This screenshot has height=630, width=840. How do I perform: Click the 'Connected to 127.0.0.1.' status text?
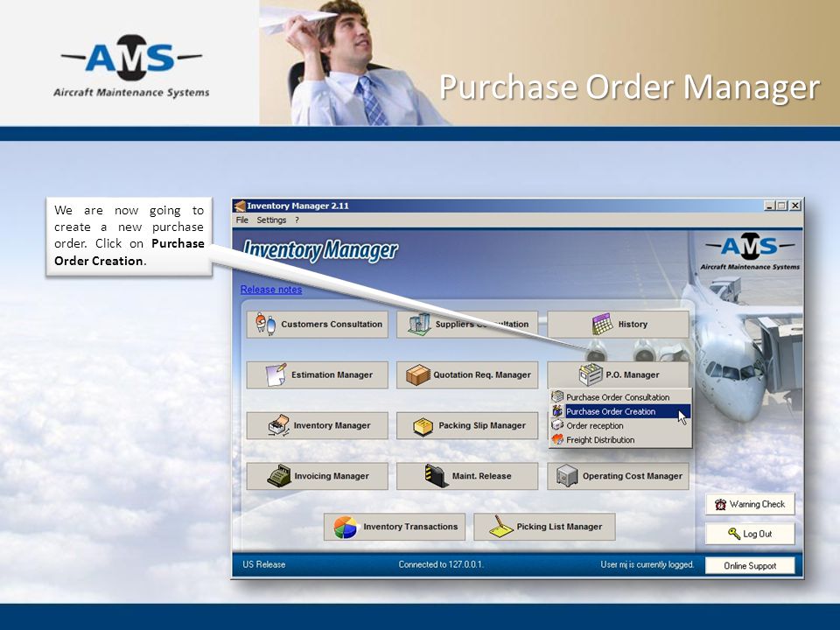[x=440, y=564]
